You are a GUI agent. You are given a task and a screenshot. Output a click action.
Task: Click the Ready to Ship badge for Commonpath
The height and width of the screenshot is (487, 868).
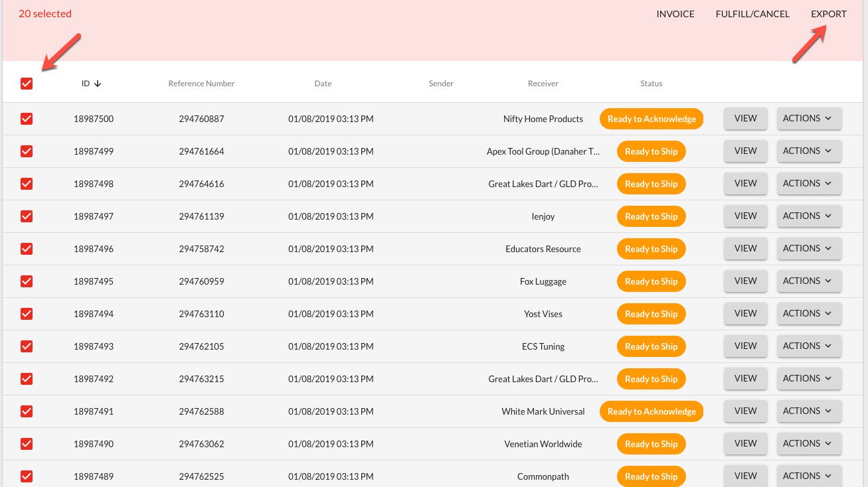(651, 476)
